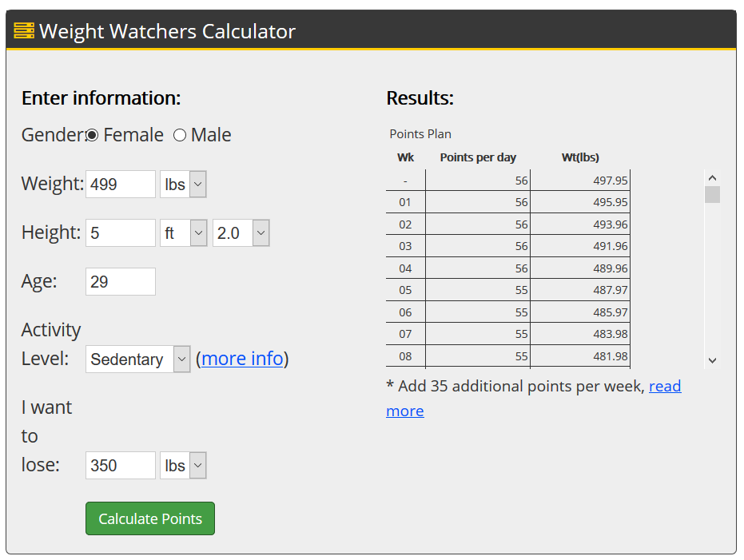
Task: Click the Points per day column header
Action: coord(478,157)
